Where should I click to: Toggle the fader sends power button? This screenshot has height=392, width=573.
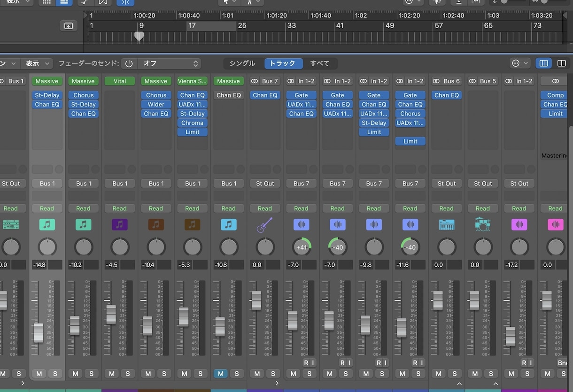click(x=129, y=63)
